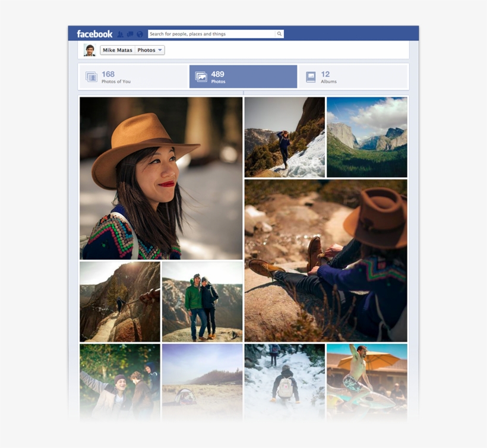Viewport: 487px width, 448px height.
Task: Click the Facebook logo
Action: [x=94, y=34]
